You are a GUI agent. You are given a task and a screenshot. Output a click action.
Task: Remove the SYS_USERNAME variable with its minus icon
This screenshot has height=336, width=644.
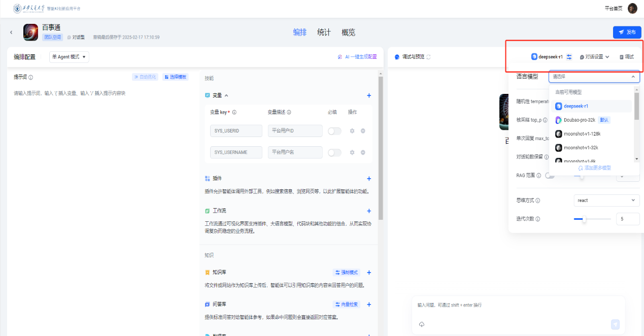(x=363, y=153)
